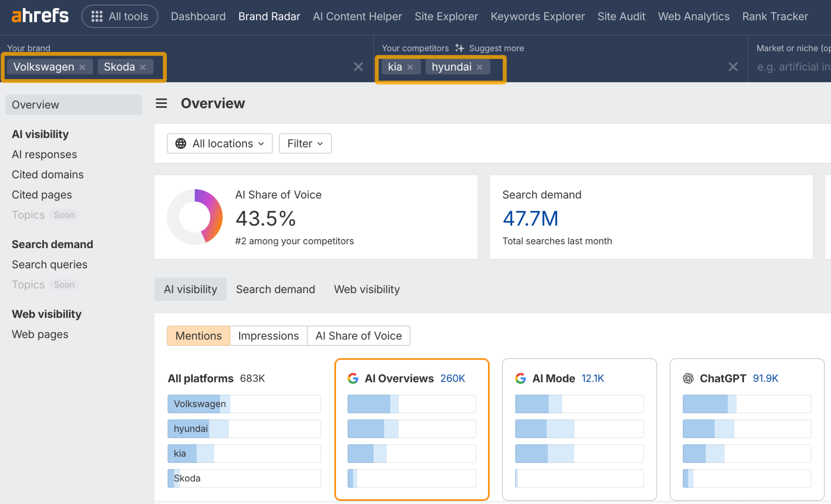831x504 pixels.
Task: Open Keywords Explorer from the top menu
Action: coord(538,16)
